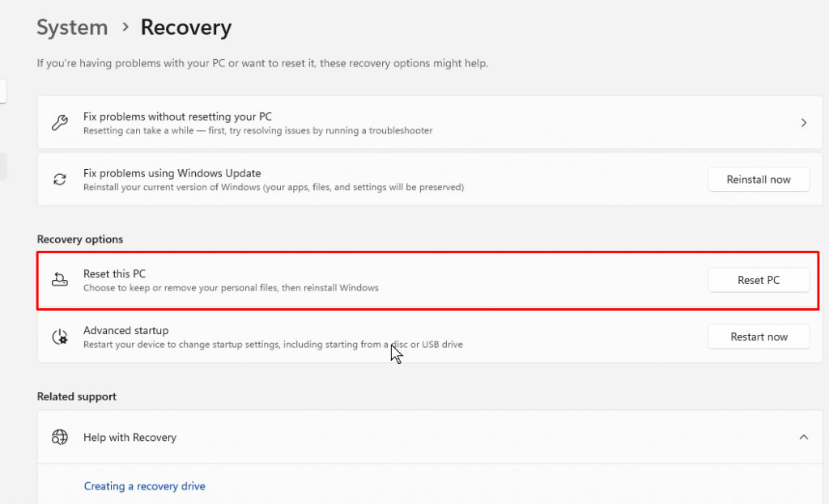
Task: Click the Reset this PC drive icon
Action: pyautogui.click(x=59, y=280)
